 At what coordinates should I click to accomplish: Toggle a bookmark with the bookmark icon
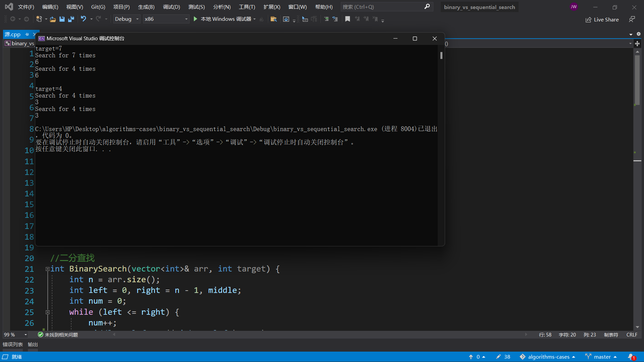coord(347,19)
